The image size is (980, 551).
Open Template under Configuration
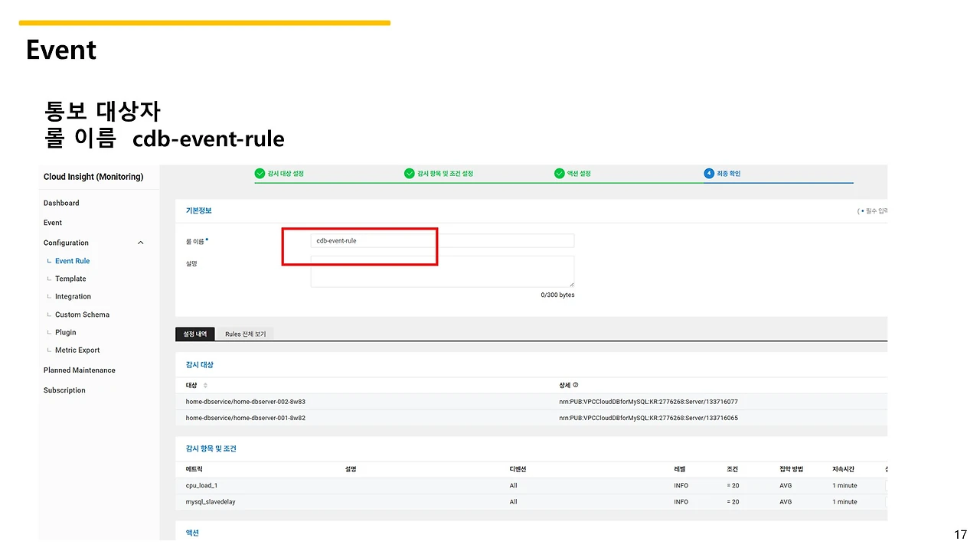[x=70, y=279]
